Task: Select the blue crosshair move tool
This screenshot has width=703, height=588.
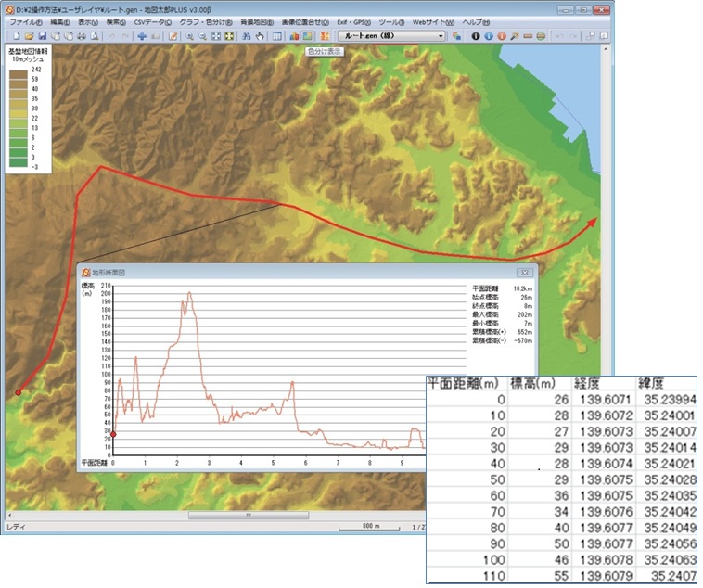Action: (142, 36)
